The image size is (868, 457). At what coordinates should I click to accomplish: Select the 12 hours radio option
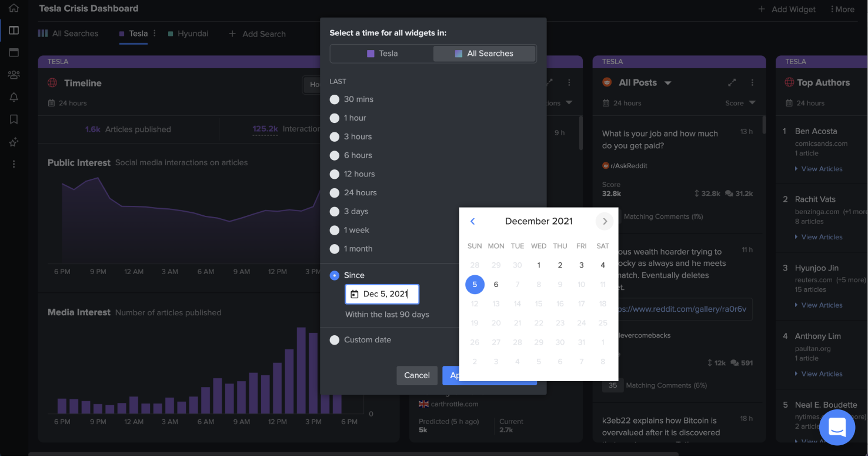coord(335,174)
